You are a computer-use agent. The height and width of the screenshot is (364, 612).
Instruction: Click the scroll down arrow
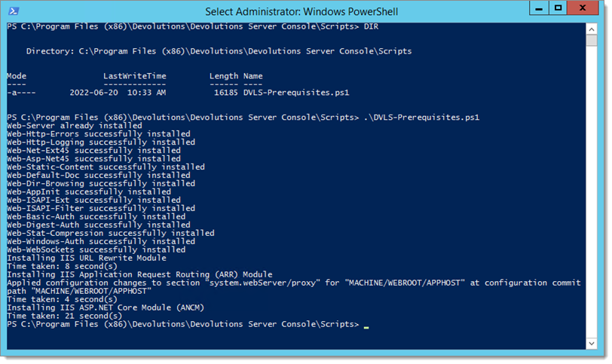592,344
